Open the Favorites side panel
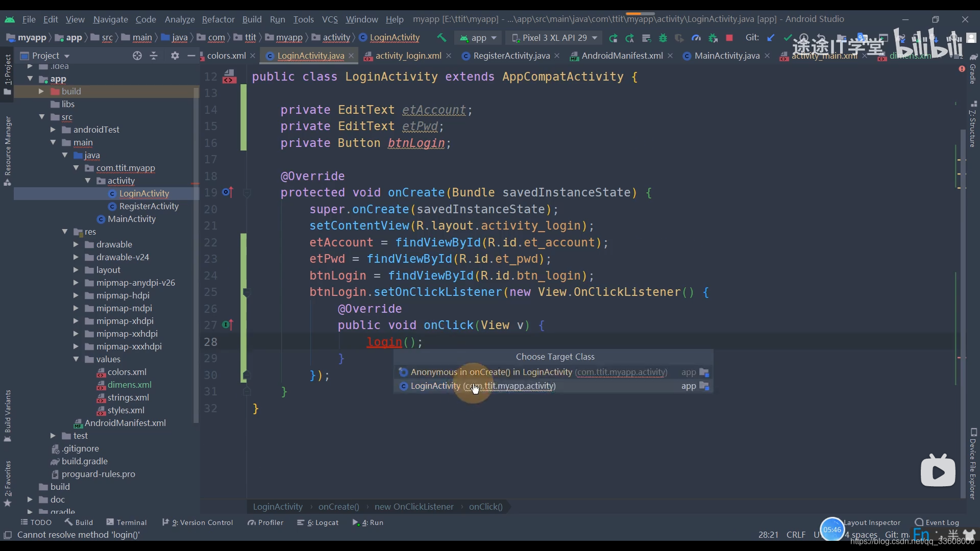The image size is (980, 551). click(x=8, y=484)
